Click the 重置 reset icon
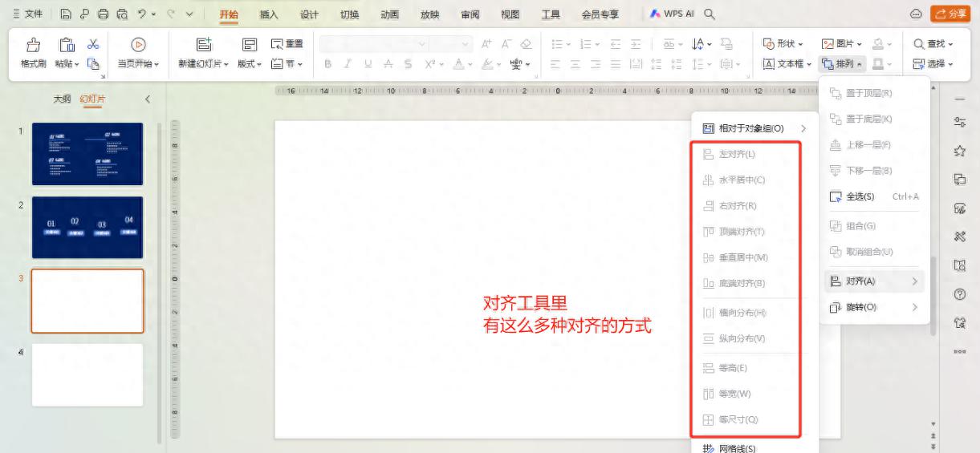The height and width of the screenshot is (453, 980). point(287,44)
